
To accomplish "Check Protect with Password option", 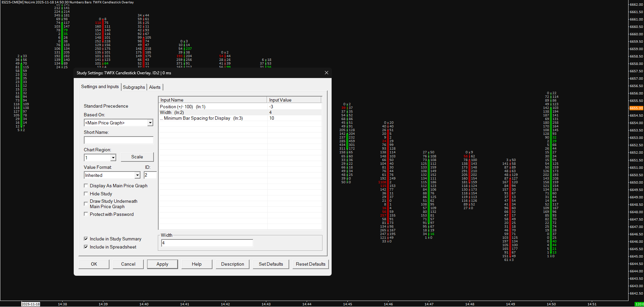I will (86, 214).
